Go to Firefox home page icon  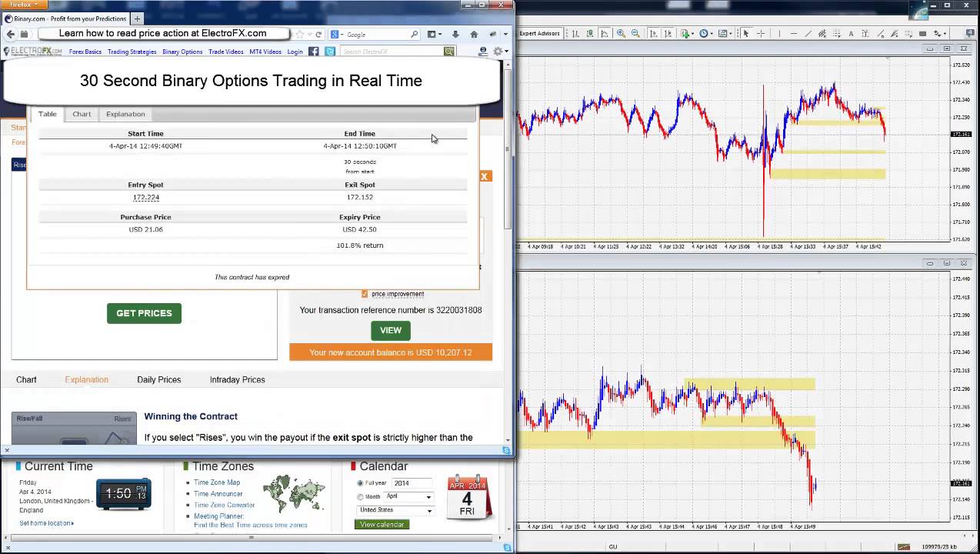pos(474,35)
